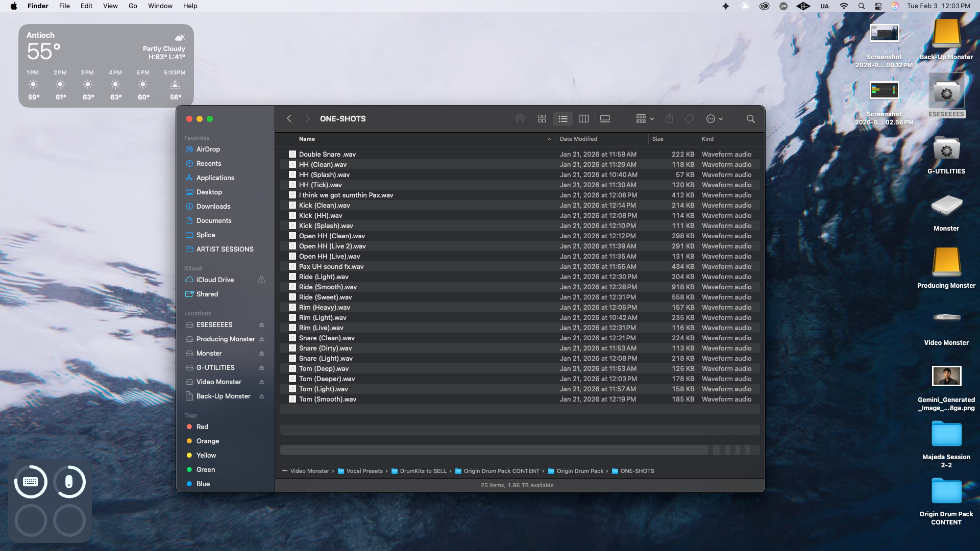Open the action ellipsis menu

(x=714, y=119)
